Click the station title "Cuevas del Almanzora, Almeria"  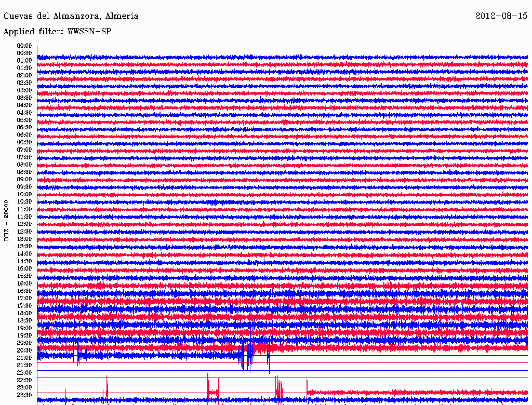pyautogui.click(x=71, y=16)
